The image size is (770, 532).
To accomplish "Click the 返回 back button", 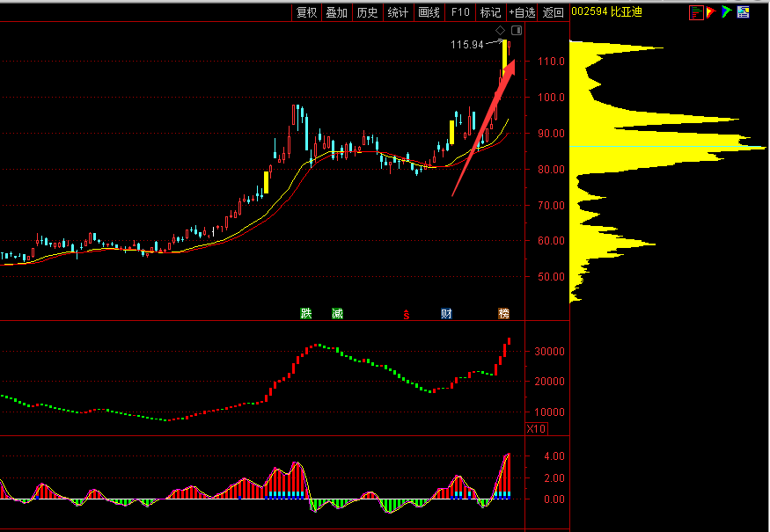I will 553,12.
